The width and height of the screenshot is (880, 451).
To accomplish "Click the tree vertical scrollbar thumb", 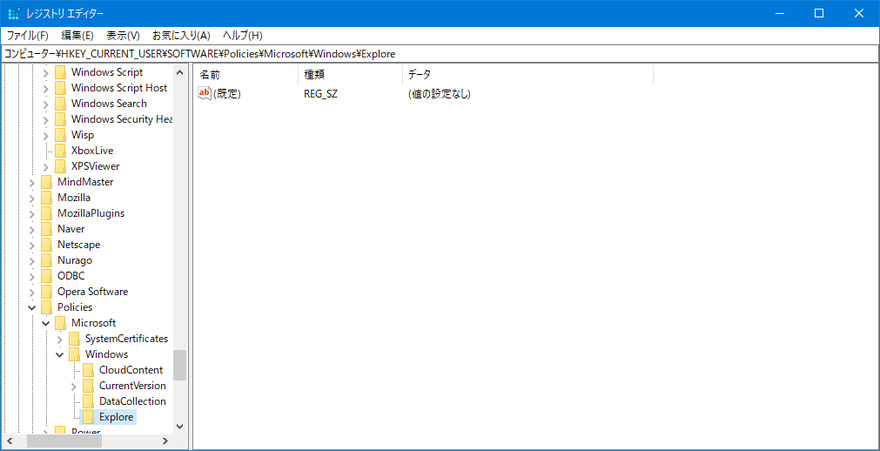I will pyautogui.click(x=180, y=365).
